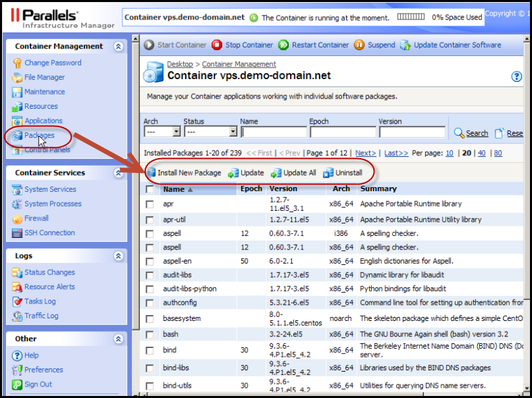
Task: Click the green Restart Container icon
Action: pos(283,45)
